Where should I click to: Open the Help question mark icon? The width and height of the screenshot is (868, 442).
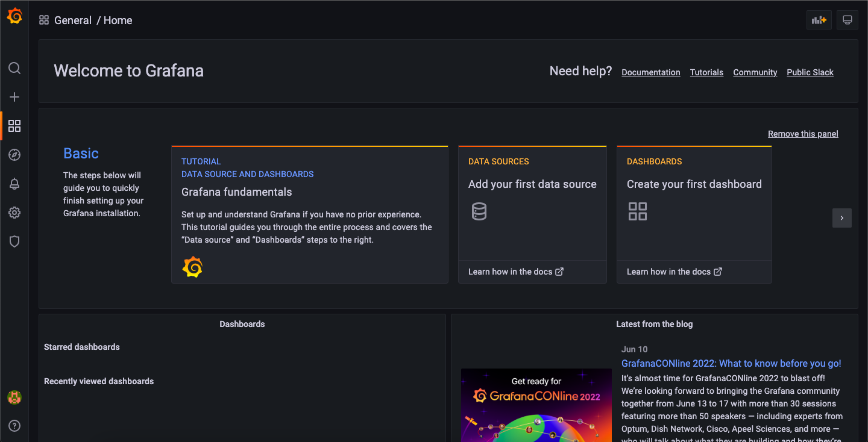(x=14, y=426)
